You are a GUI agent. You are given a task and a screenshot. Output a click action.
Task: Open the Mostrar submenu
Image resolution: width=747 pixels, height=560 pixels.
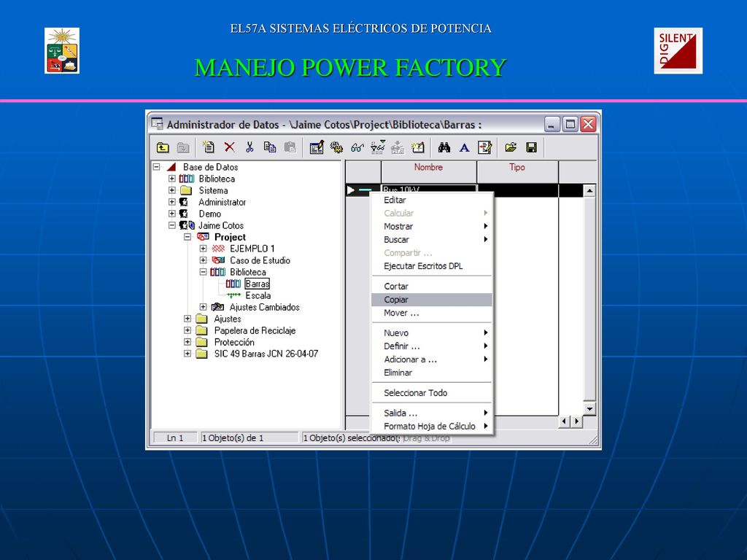click(x=432, y=226)
